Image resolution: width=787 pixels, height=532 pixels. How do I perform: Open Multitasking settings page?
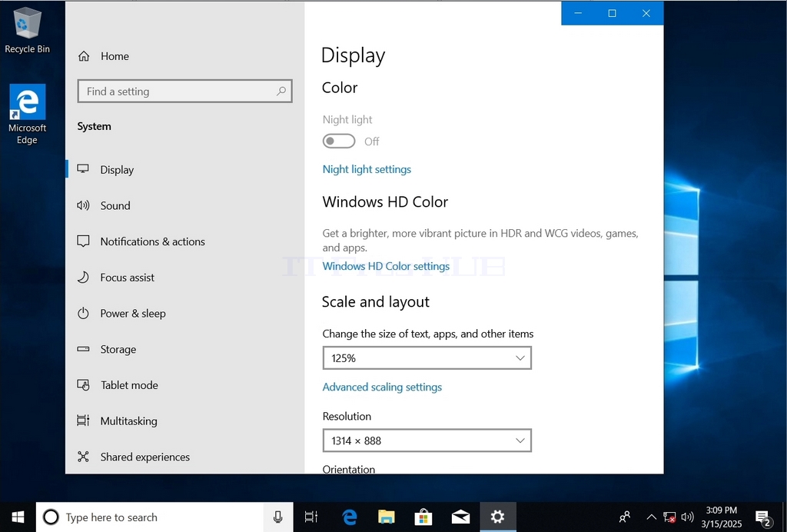pos(128,421)
